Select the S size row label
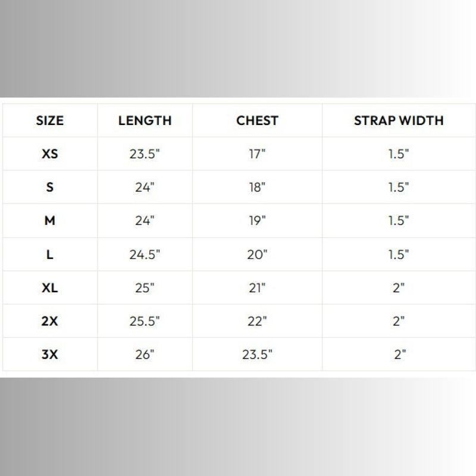This screenshot has height=476, width=476. click(50, 187)
